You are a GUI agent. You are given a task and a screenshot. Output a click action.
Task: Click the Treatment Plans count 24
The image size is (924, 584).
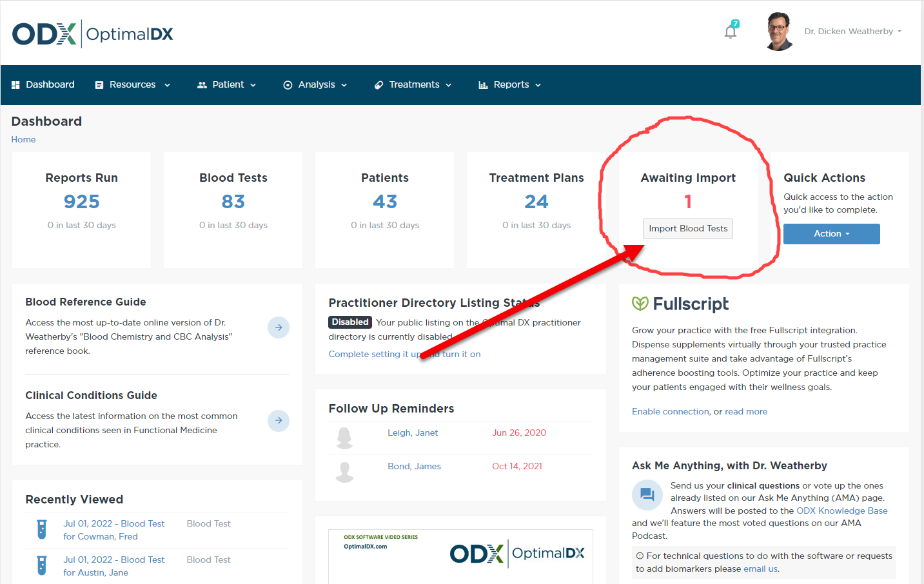tap(536, 202)
